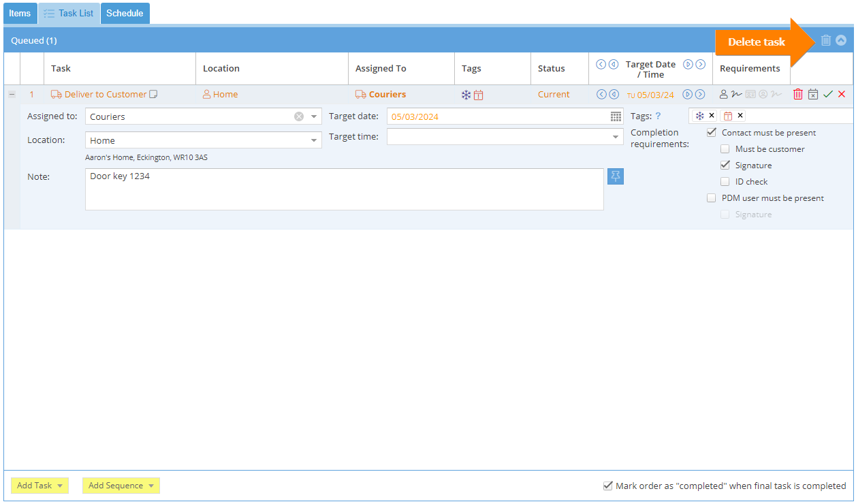Screen dimensions: 856x504
Task: Enable the 'Must be customer' checkbox
Action: 725,149
